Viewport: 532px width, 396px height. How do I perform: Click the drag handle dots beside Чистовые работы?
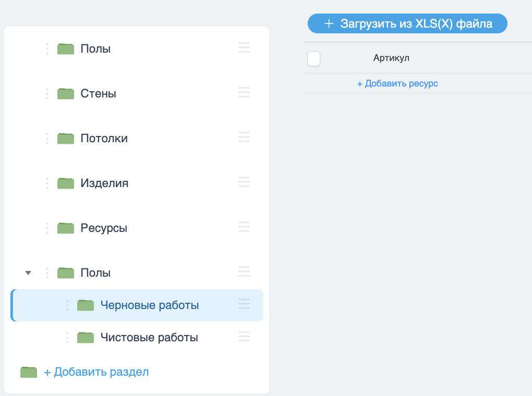tap(67, 337)
